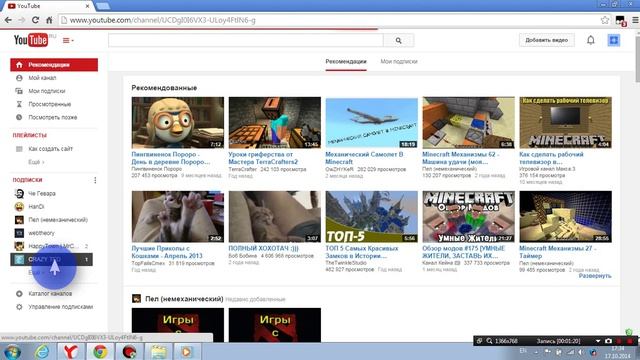Select Рекомендации in the sidebar

(54, 65)
